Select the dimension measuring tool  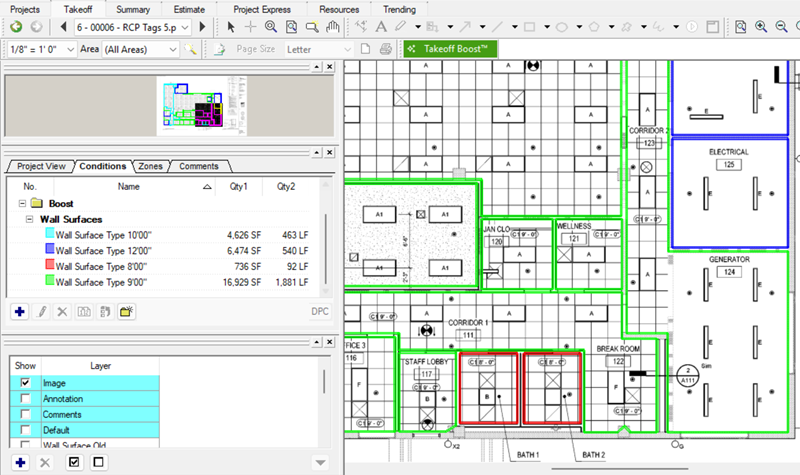[x=361, y=27]
